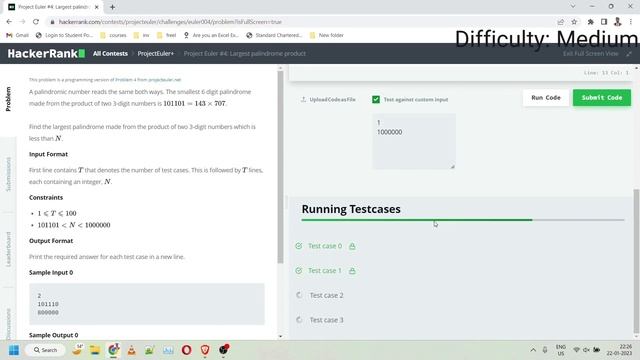The image size is (640, 360).
Task: Open the Login to Student Portal bookmark
Action: (x=64, y=35)
